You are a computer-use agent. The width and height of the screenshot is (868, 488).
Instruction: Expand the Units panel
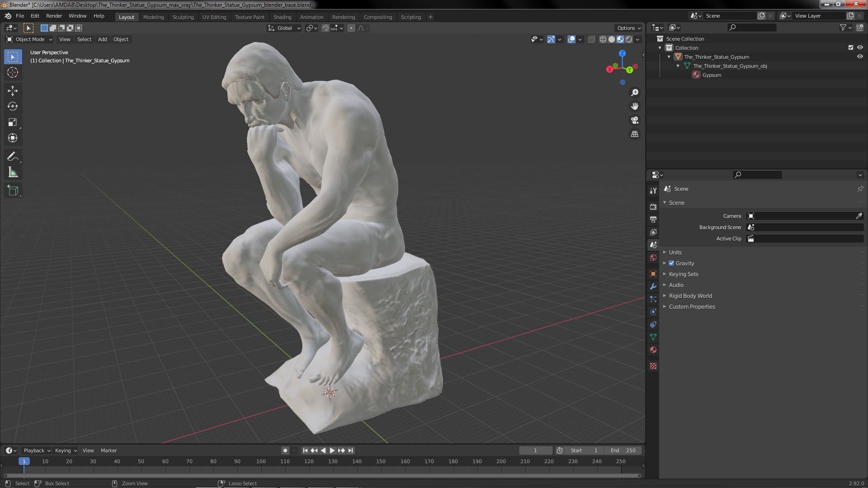click(x=675, y=252)
